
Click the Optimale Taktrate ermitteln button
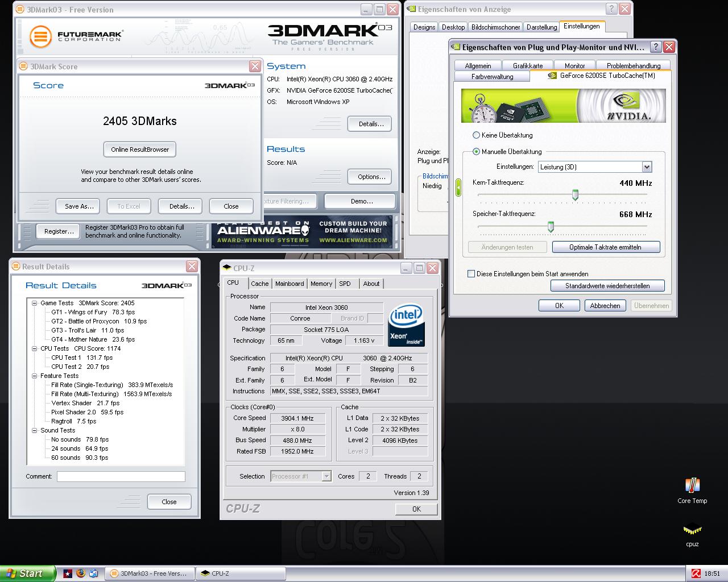coord(605,247)
